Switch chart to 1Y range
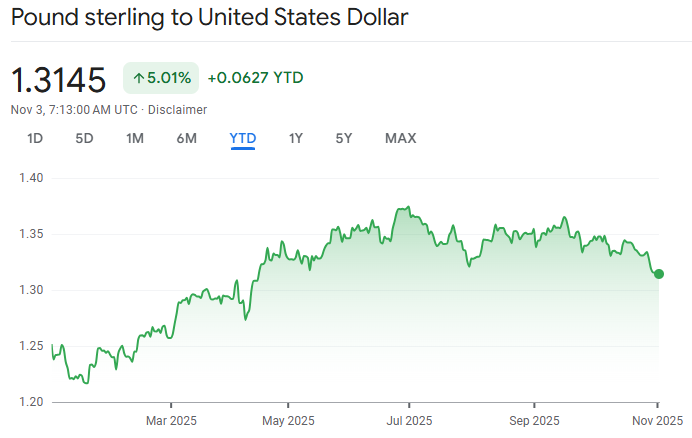 295,138
